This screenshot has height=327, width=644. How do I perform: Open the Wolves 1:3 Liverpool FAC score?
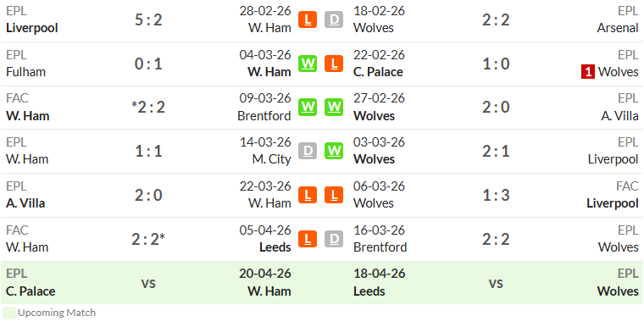tap(496, 195)
